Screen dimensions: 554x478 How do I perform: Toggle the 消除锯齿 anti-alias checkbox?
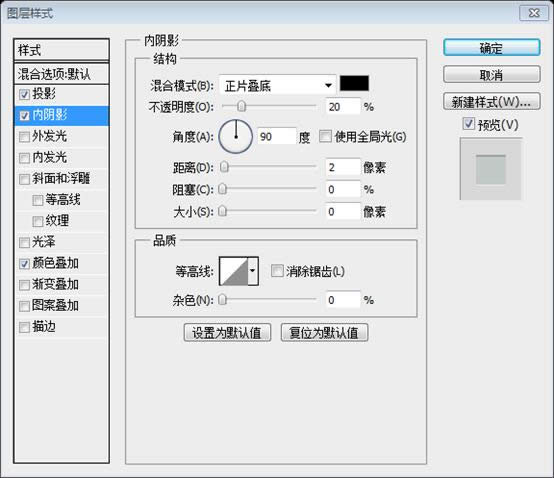click(x=277, y=271)
